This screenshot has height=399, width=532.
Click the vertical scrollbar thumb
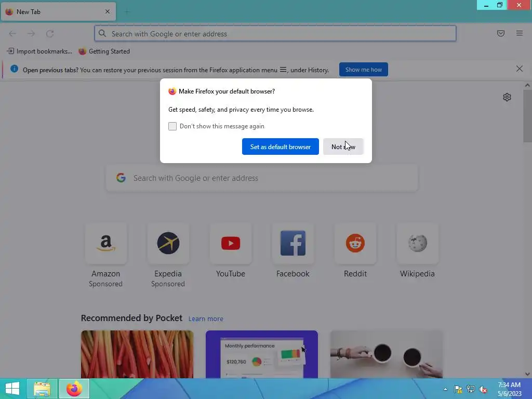tap(527, 116)
